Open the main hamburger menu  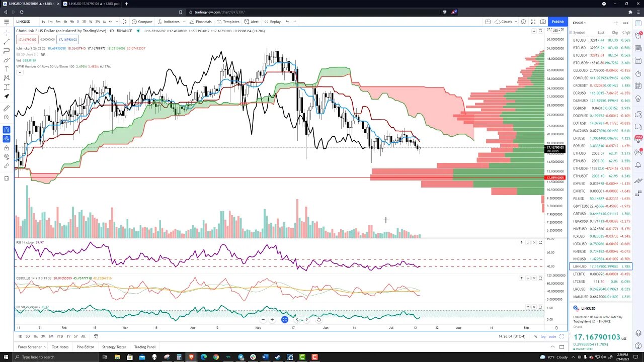(x=7, y=22)
